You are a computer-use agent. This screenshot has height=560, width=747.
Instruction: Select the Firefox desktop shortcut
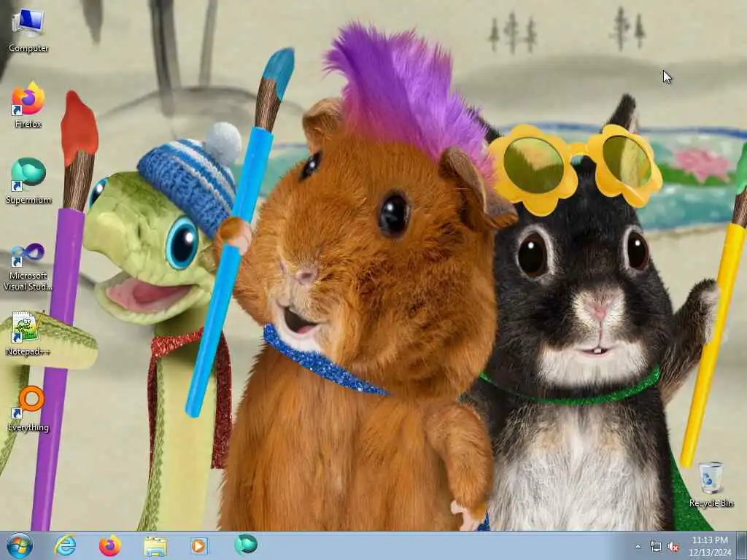[x=28, y=105]
